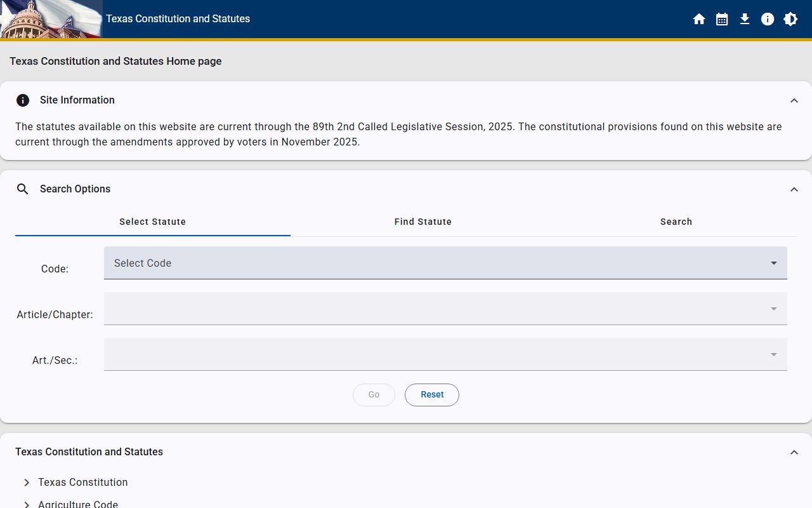Viewport: 812px width, 508px height.
Task: Click the Texas Constitution and Statutes header title
Action: [178, 19]
